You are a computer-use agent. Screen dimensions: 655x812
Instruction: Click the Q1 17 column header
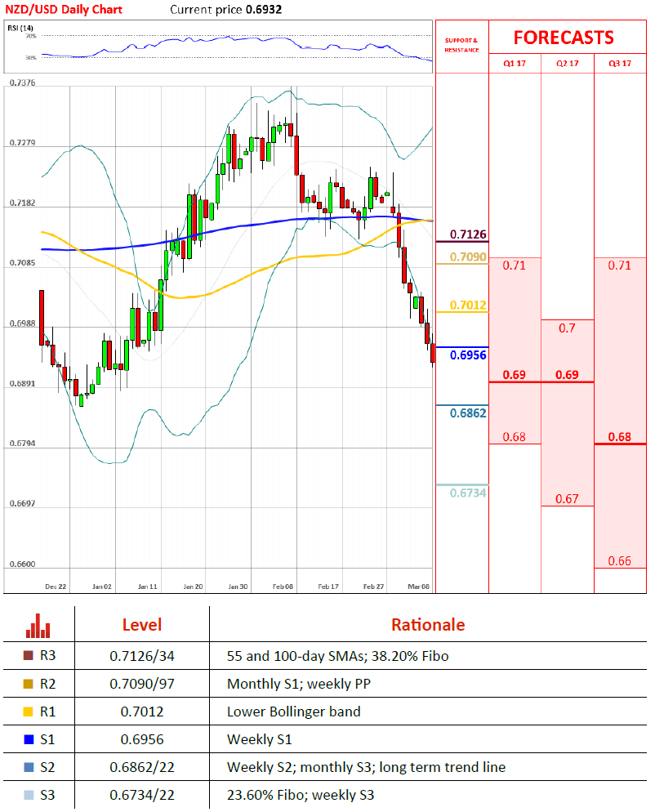(515, 63)
